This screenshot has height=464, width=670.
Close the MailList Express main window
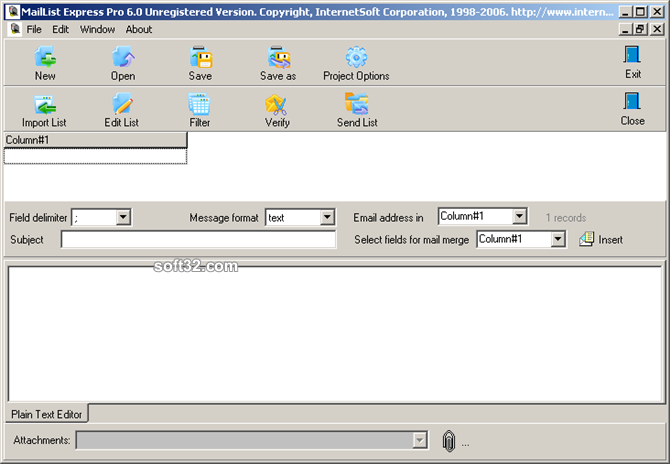coord(657,12)
